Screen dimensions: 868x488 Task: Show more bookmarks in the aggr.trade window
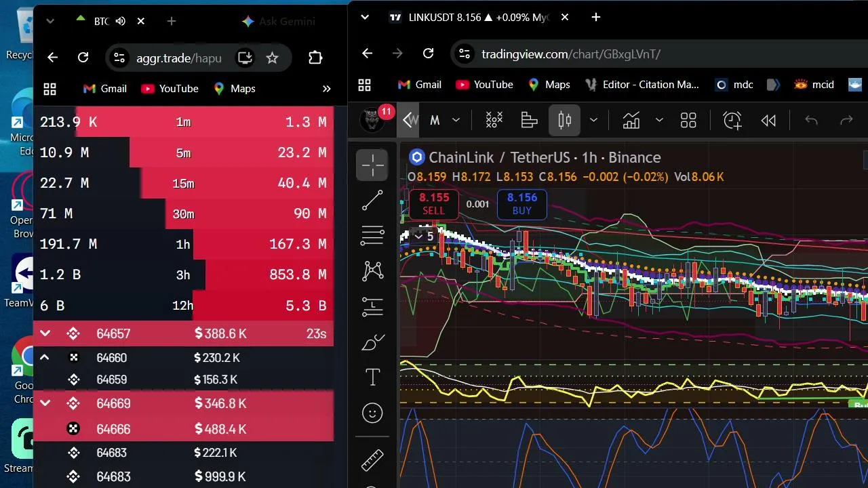[x=326, y=89]
